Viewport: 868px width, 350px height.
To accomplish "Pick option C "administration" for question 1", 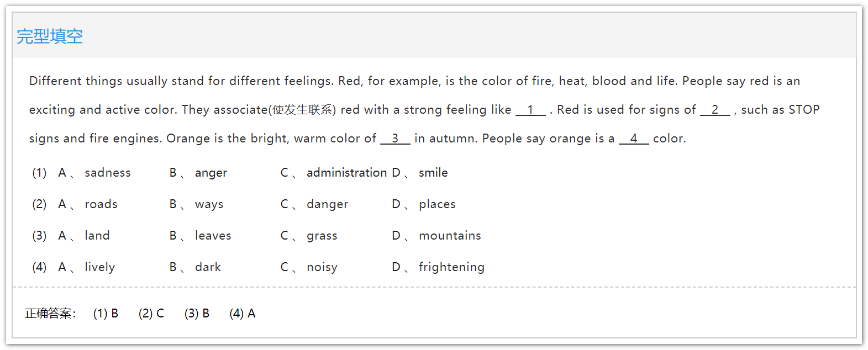I will (346, 173).
